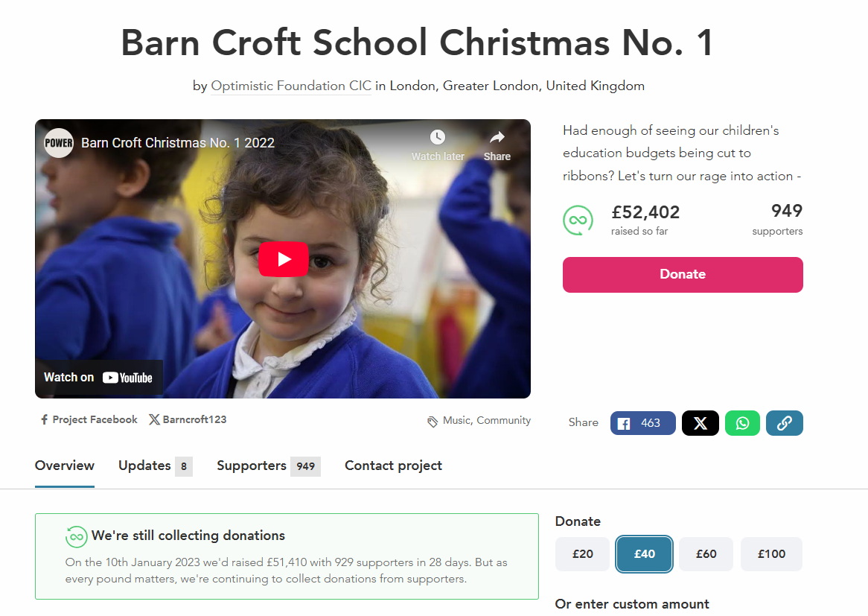Share project on X (Twitter)
Image resolution: width=868 pixels, height=616 pixels.
(701, 423)
